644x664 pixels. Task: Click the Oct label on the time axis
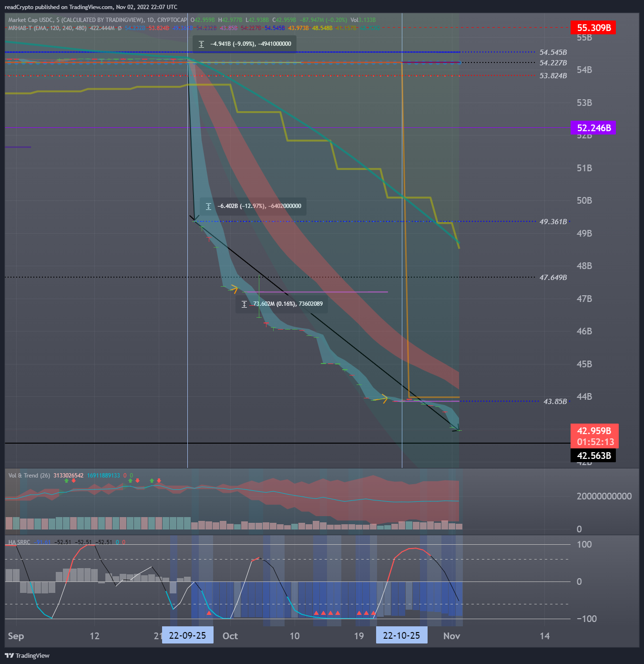point(230,636)
